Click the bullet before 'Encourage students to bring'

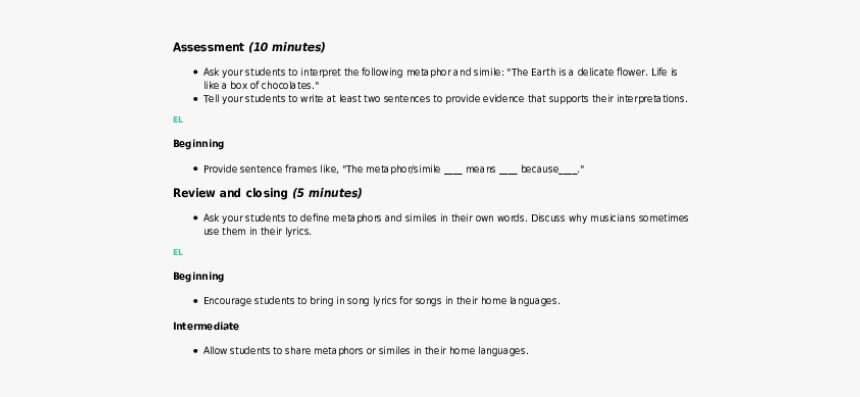pos(196,300)
